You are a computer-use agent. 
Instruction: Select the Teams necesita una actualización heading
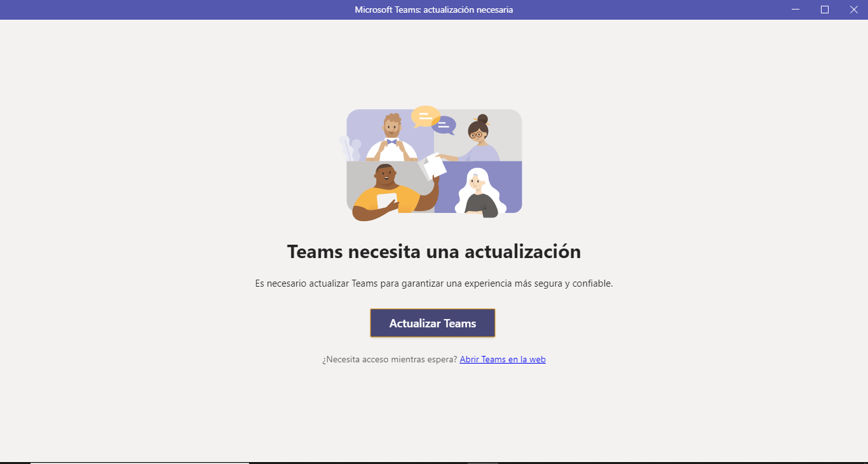pos(434,252)
